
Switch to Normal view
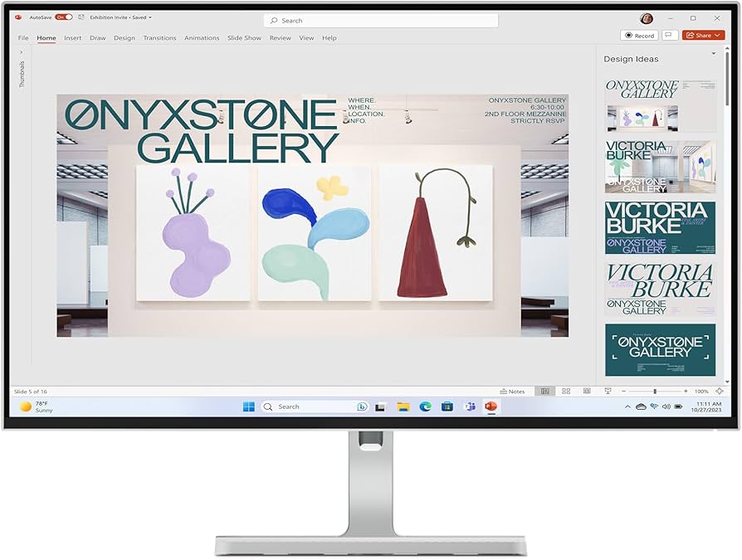click(544, 391)
